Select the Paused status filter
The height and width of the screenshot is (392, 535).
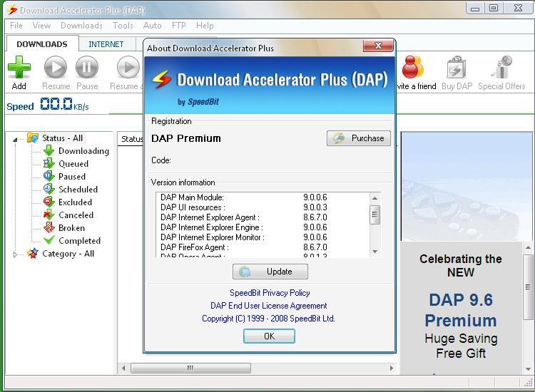tap(72, 177)
